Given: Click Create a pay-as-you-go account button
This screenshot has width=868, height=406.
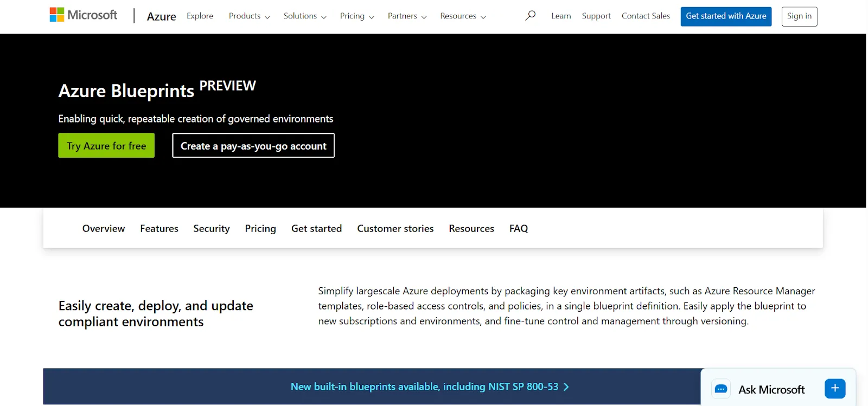Looking at the screenshot, I should (253, 145).
